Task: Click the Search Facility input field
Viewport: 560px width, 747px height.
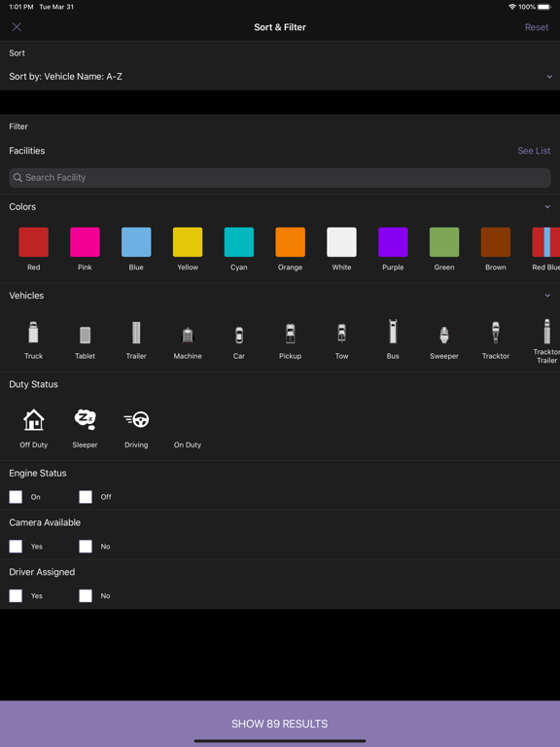Action: (x=280, y=178)
